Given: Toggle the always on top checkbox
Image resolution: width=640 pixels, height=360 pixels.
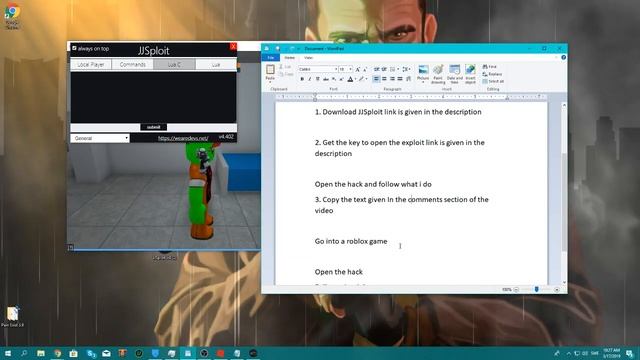Looking at the screenshot, I should pyautogui.click(x=74, y=48).
